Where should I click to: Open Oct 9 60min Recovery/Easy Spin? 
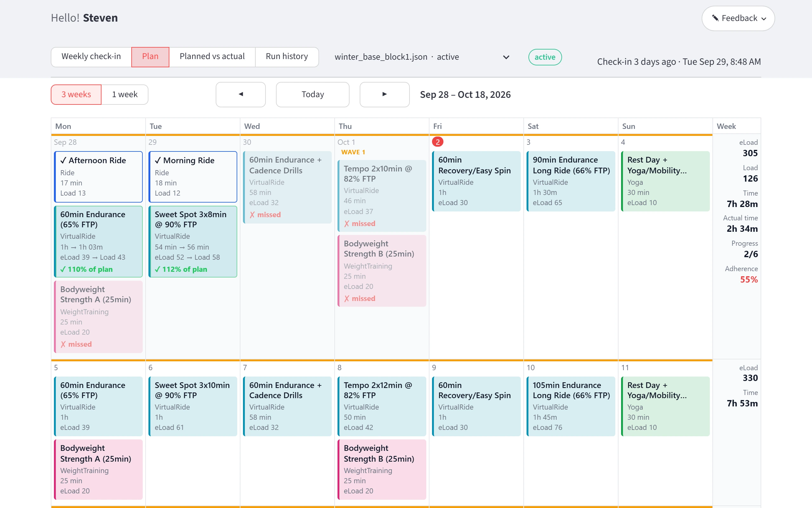click(x=476, y=406)
